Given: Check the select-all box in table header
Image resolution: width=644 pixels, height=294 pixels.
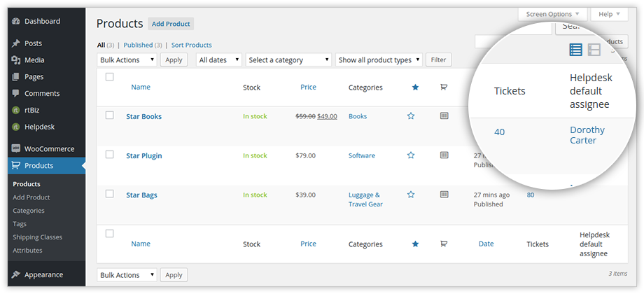Looking at the screenshot, I should (110, 77).
